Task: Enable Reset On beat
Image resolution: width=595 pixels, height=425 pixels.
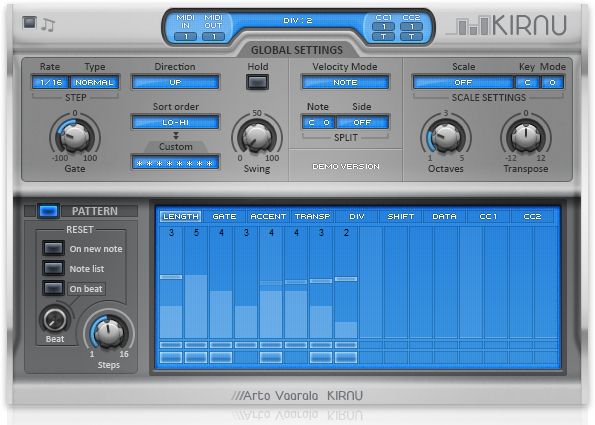Action: coord(53,288)
